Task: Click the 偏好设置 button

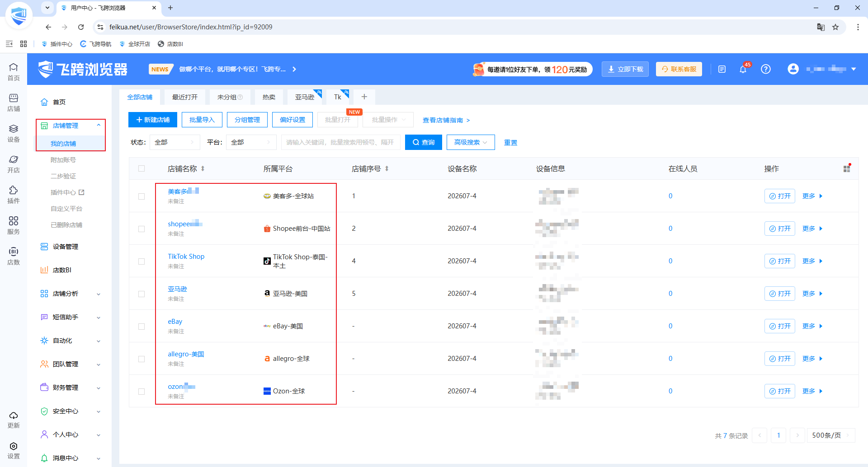Action: point(292,120)
